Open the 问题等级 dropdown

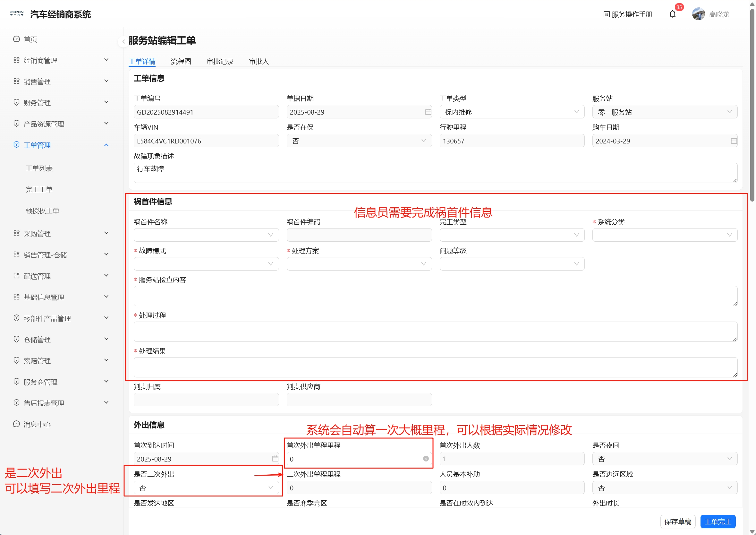click(512, 264)
